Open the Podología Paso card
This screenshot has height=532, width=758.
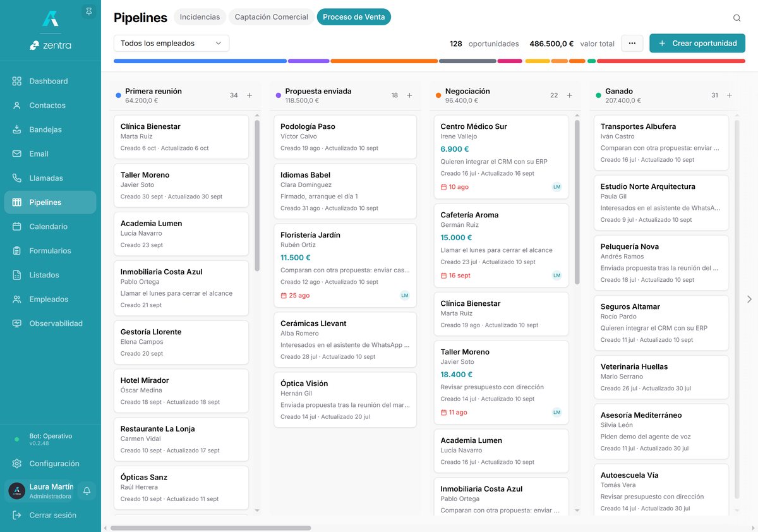pyautogui.click(x=345, y=136)
